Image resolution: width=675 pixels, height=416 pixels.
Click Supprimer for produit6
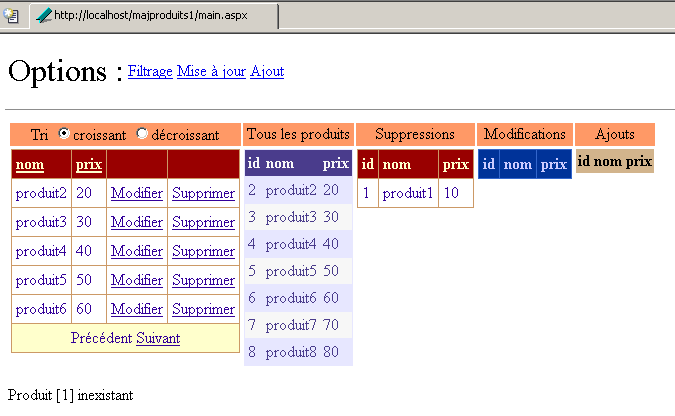pyautogui.click(x=203, y=309)
